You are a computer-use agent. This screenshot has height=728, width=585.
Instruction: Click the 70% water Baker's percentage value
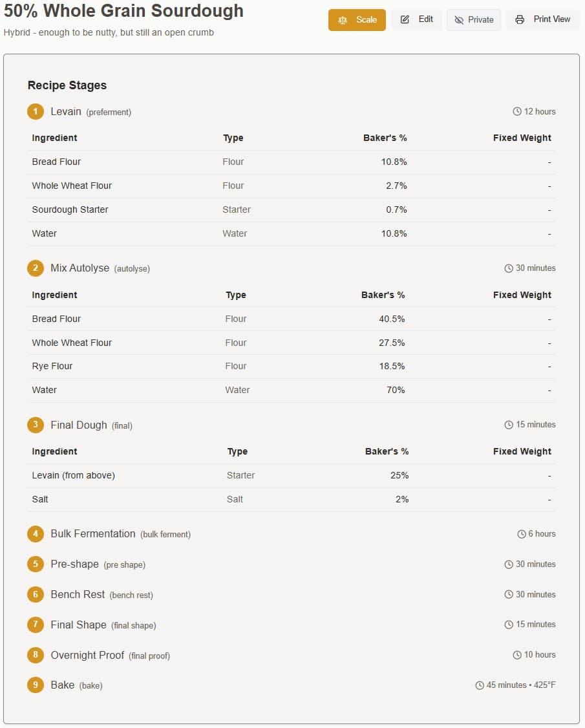pos(396,390)
